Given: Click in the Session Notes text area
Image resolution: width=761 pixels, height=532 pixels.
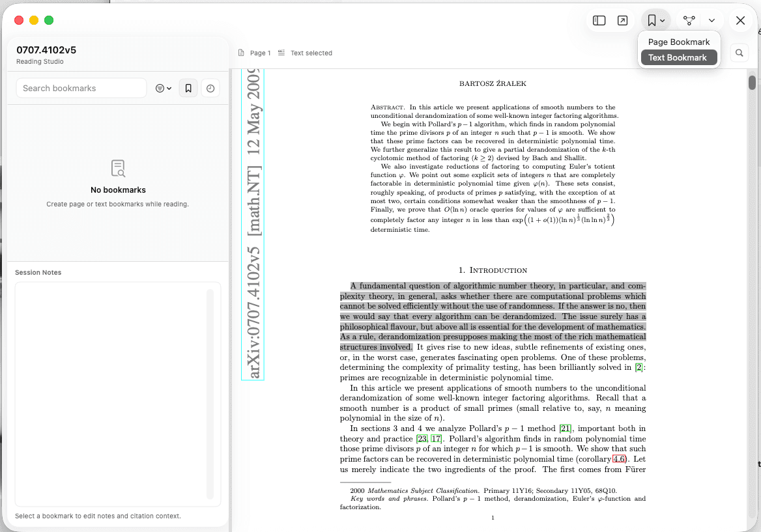Looking at the screenshot, I should pos(117,394).
